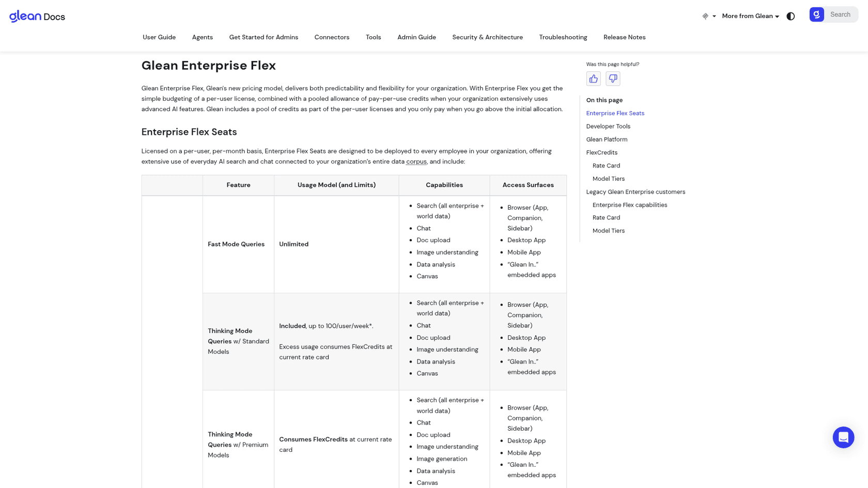The image size is (868, 488).
Task: Select the Release Notes tab
Action: [624, 37]
